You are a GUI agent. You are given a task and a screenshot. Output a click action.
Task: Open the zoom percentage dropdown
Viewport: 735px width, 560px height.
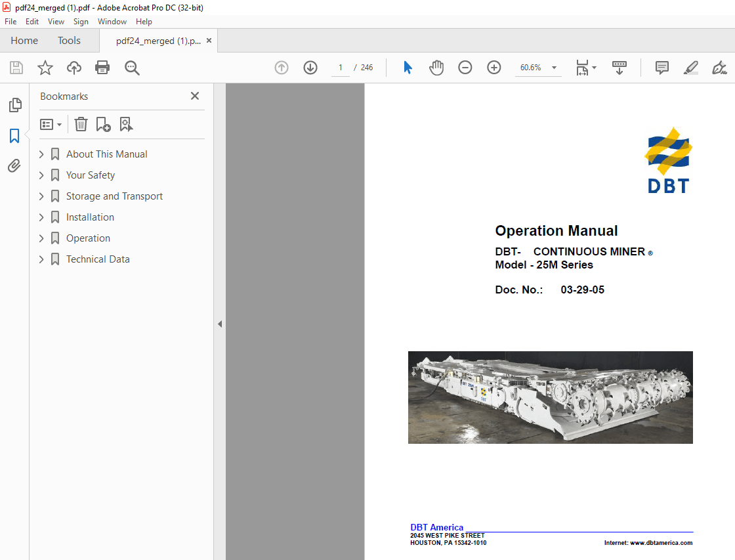[553, 68]
